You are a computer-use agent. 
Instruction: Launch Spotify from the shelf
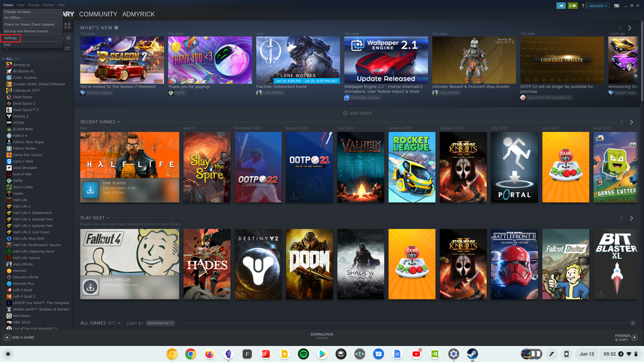(303, 354)
